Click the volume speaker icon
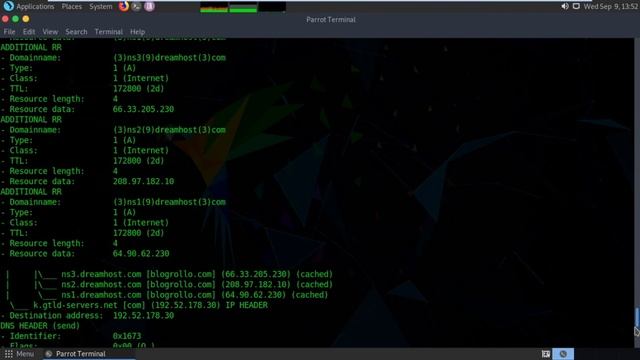This screenshot has width=640, height=360. 565,6
